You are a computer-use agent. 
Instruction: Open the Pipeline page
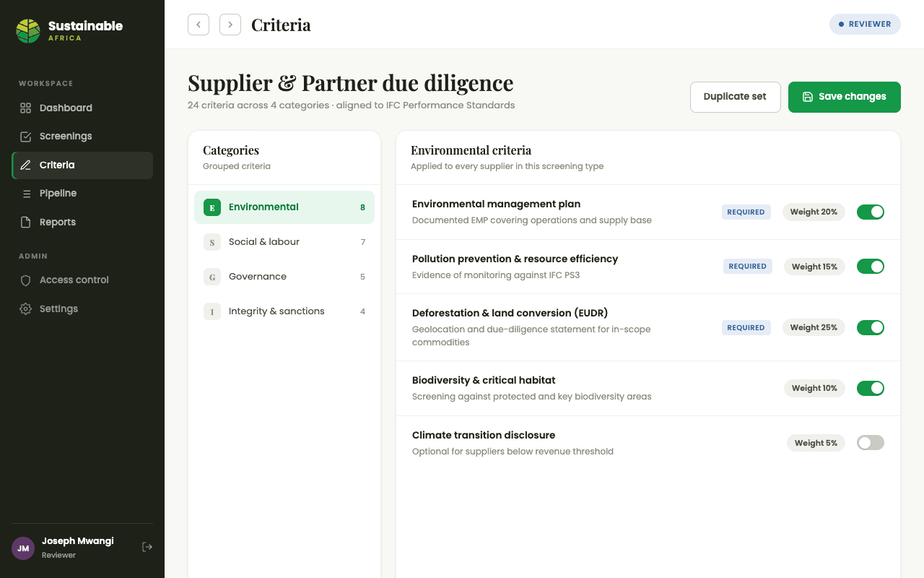tap(82, 194)
